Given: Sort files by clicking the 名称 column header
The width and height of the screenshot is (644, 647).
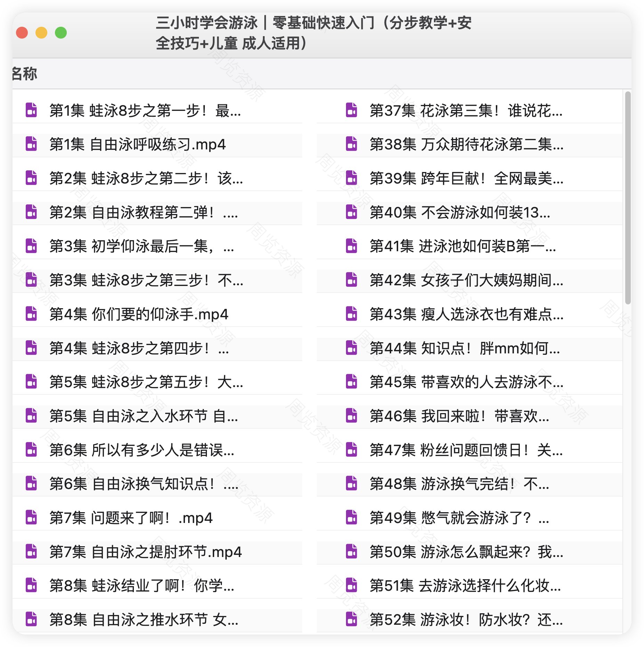Looking at the screenshot, I should tap(24, 74).
